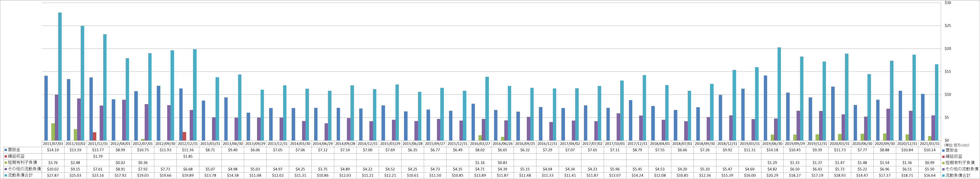The height and width of the screenshot is (179, 980).
Task: Select the $20.29 total cell under 2019/06/30
Action: (772, 175)
